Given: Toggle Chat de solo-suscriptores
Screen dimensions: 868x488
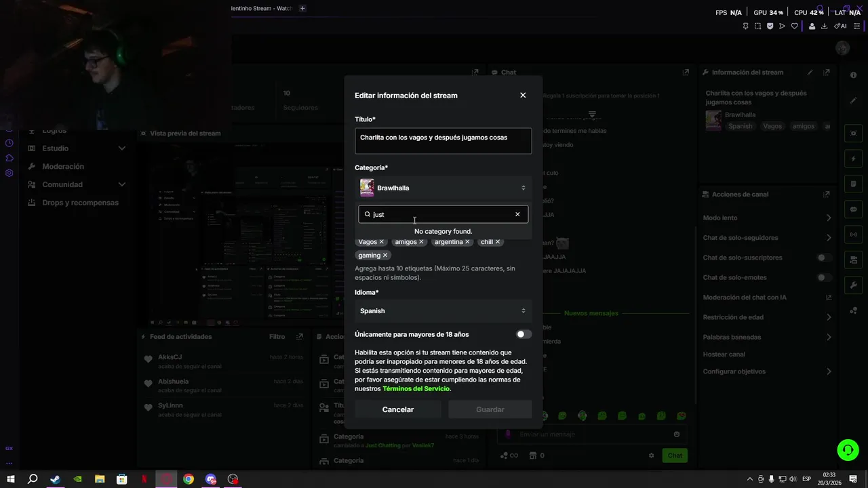Looking at the screenshot, I should pos(824,258).
